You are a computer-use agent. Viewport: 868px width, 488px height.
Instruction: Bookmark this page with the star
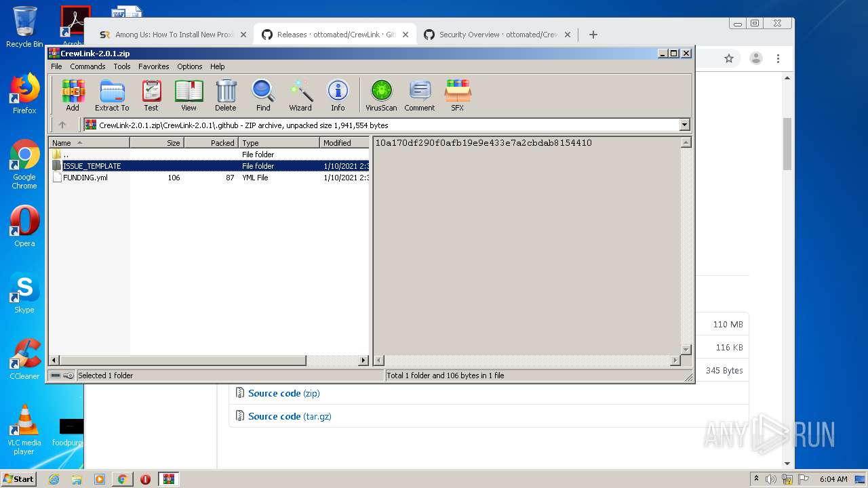[729, 58]
